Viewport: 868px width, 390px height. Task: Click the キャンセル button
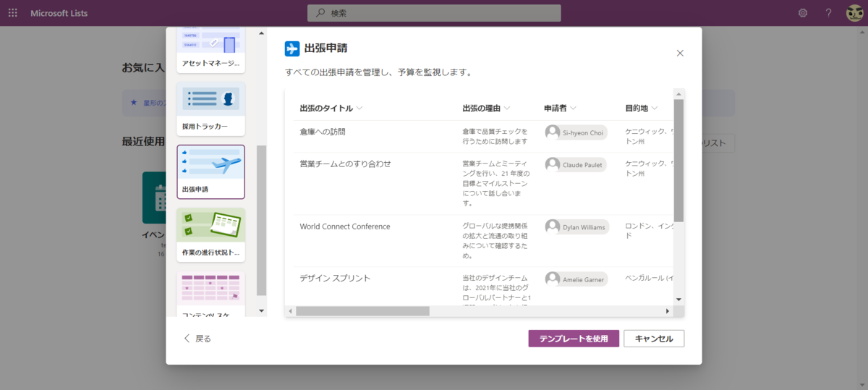[x=654, y=339]
